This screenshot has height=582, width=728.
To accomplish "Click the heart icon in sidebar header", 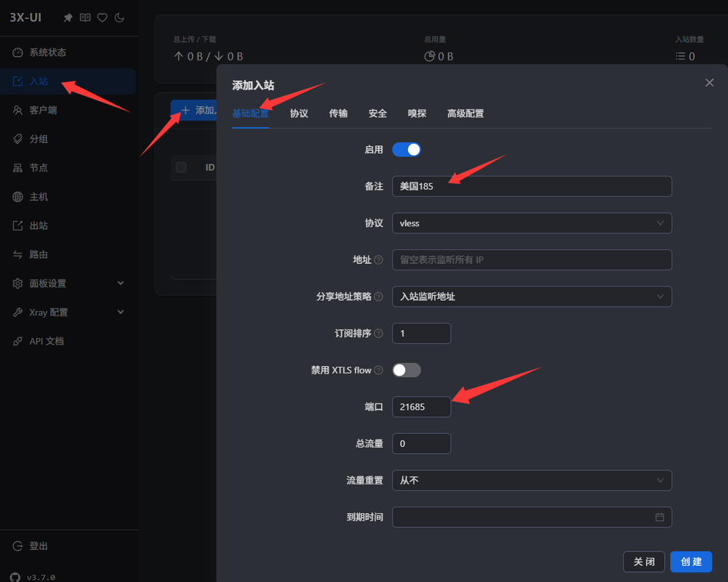I will coord(102,18).
